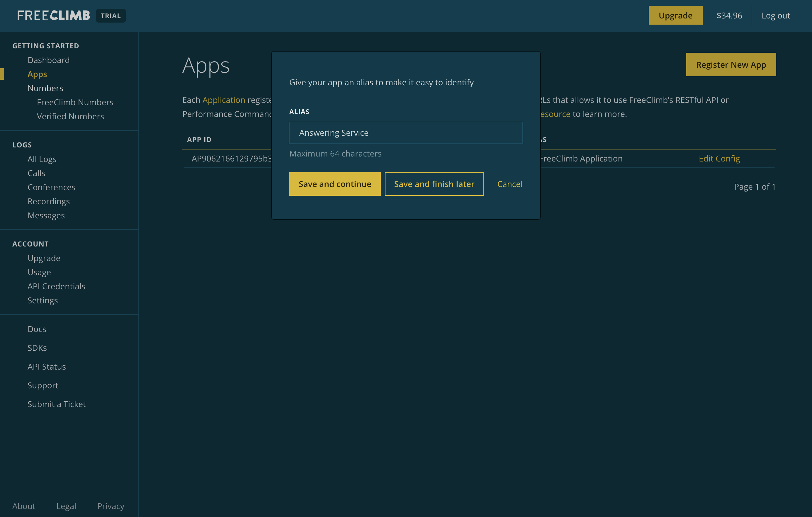This screenshot has width=812, height=517.
Task: Open the Legal footer link
Action: [66, 506]
